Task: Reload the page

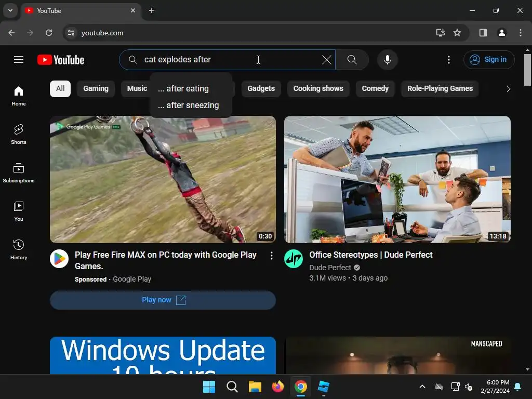Action: pos(49,33)
